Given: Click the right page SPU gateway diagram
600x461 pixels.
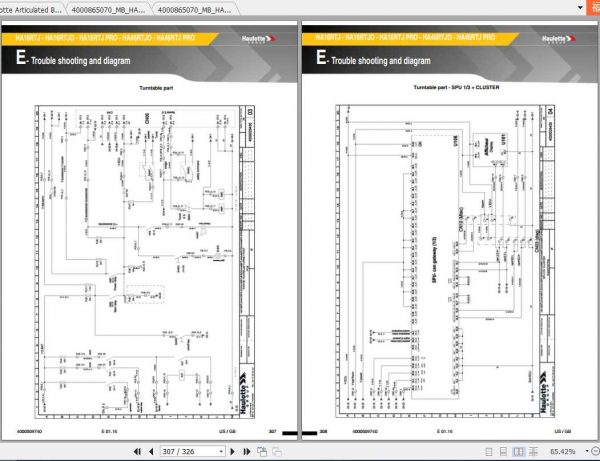Looking at the screenshot, I should (x=445, y=261).
